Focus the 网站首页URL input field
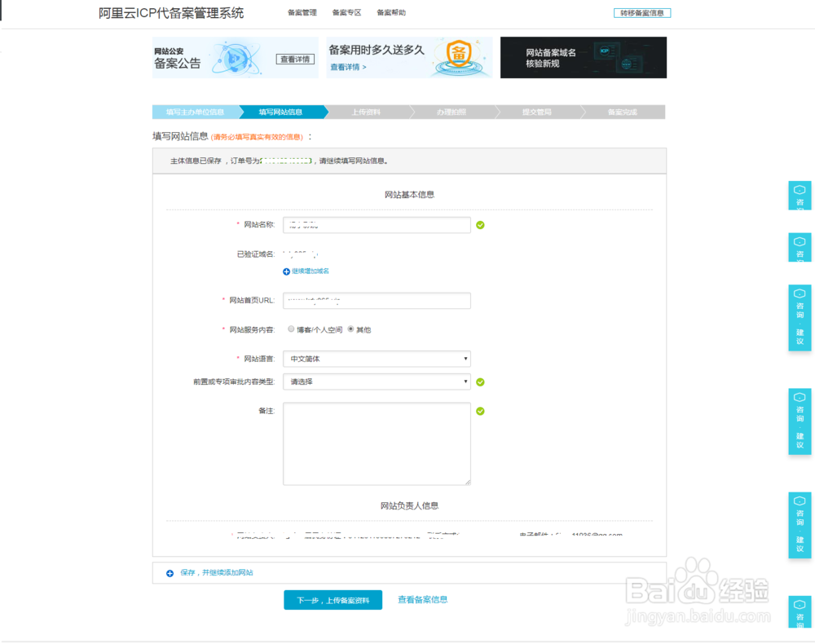The image size is (815, 644). click(x=377, y=300)
